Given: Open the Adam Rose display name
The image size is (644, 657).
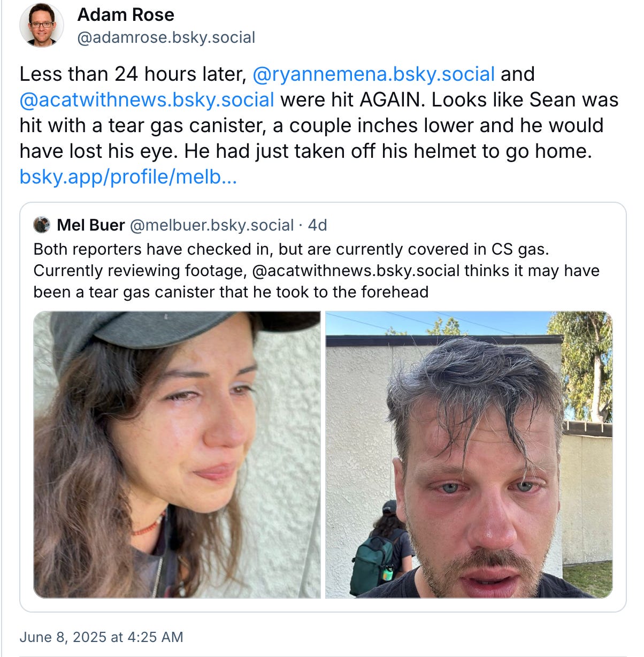Looking at the screenshot, I should [x=126, y=14].
